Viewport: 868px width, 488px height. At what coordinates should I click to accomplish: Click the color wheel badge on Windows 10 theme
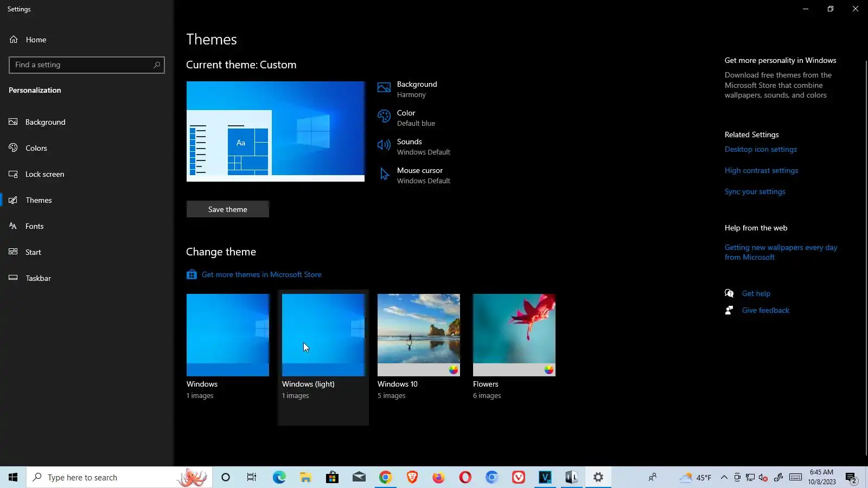(454, 370)
